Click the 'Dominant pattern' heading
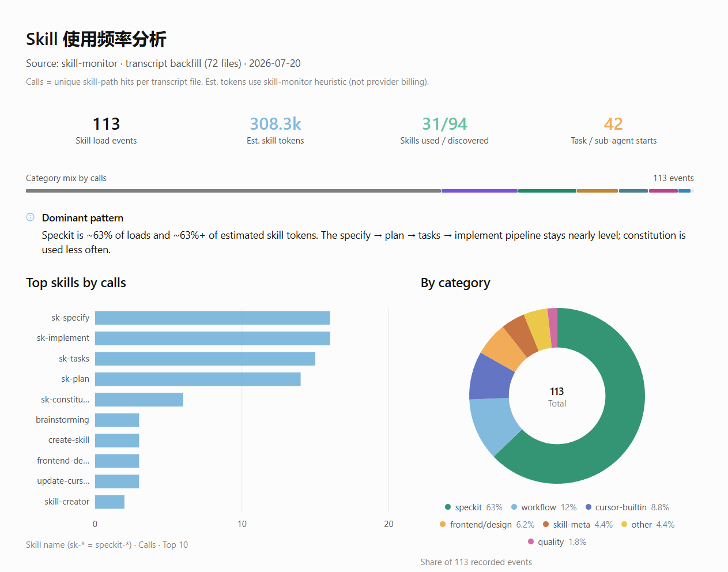This screenshot has width=728, height=572. tap(82, 218)
